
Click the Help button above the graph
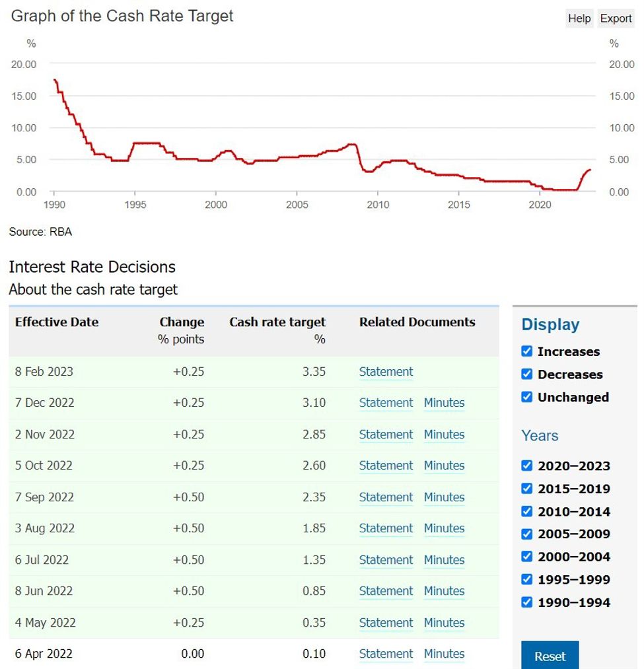pos(579,18)
